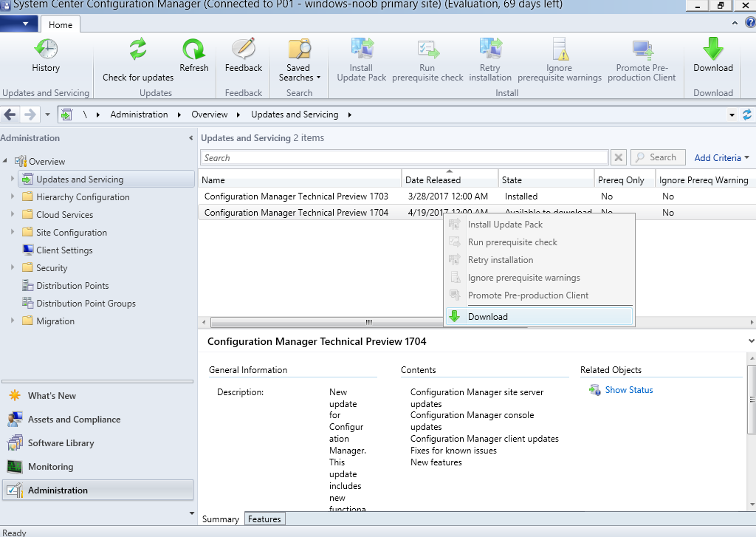This screenshot has height=537, width=756.
Task: Switch to the Summary tab
Action: (220, 519)
